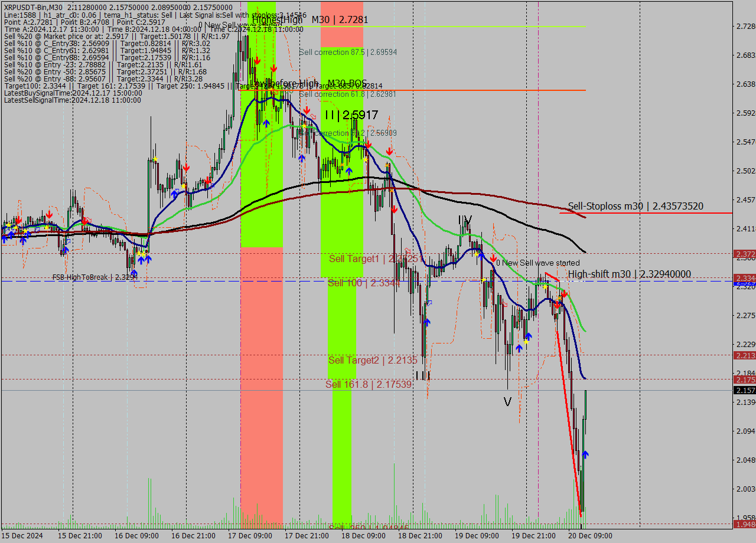Select the 'IV' wave label

pyautogui.click(x=465, y=220)
